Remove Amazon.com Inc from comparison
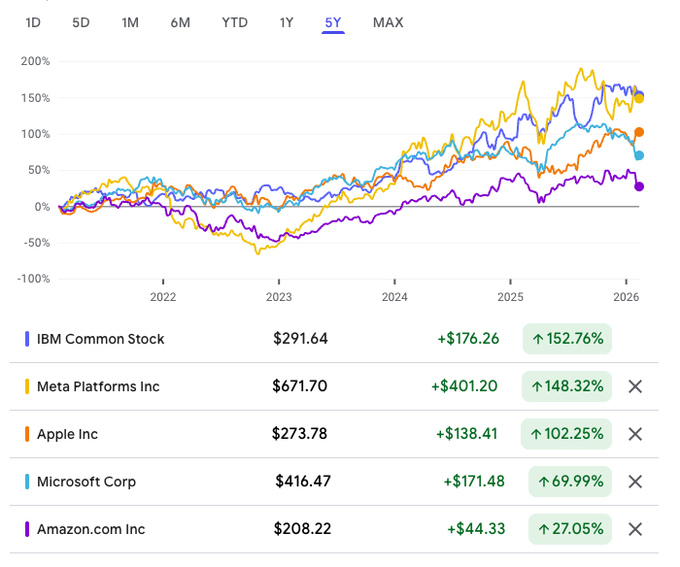Viewport: 680px width, 567px height. click(x=635, y=528)
